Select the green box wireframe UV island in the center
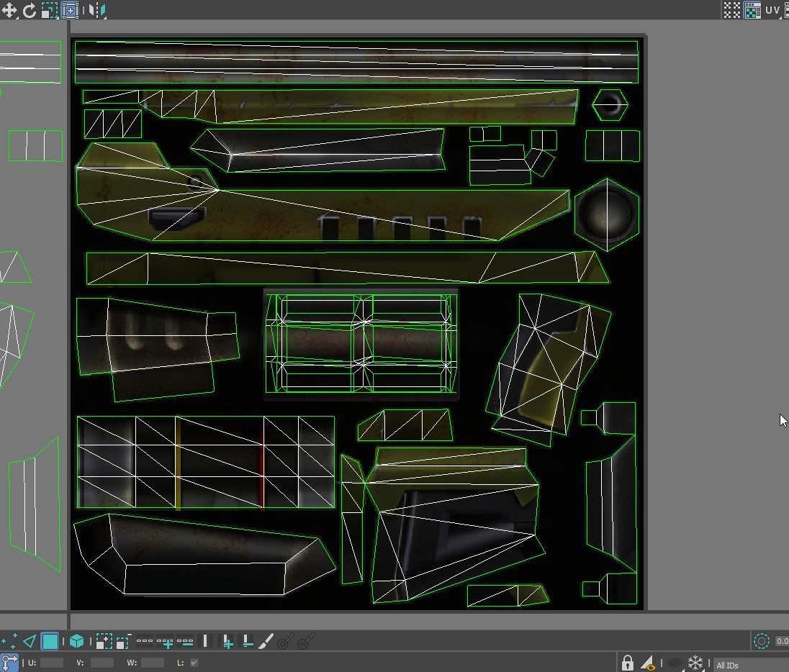Image resolution: width=789 pixels, height=672 pixels. [361, 343]
